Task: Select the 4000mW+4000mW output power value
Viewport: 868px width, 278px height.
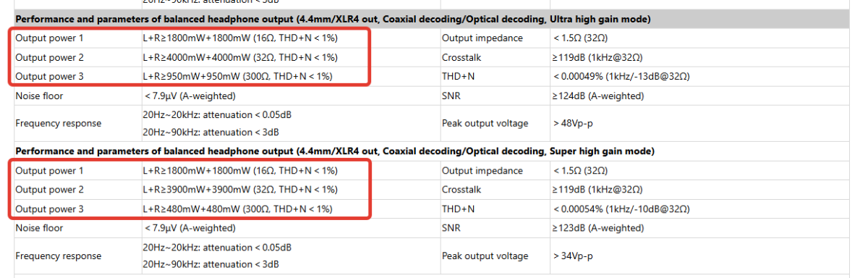Action: (239, 57)
